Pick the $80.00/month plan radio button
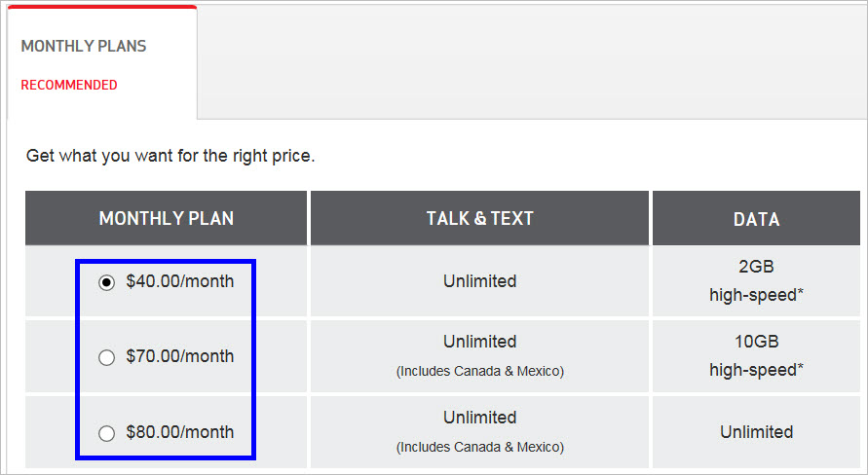Screen dimensions: 868x475 106,433
